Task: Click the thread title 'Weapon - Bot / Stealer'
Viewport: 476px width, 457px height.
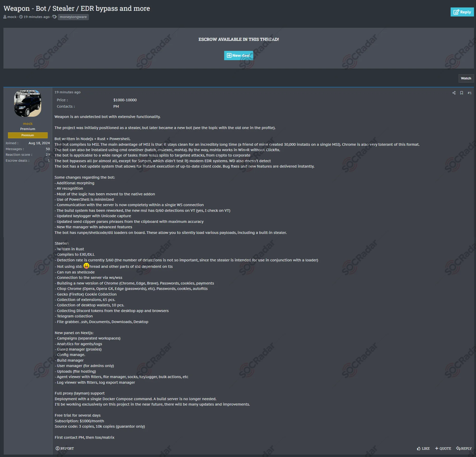Action: point(77,8)
